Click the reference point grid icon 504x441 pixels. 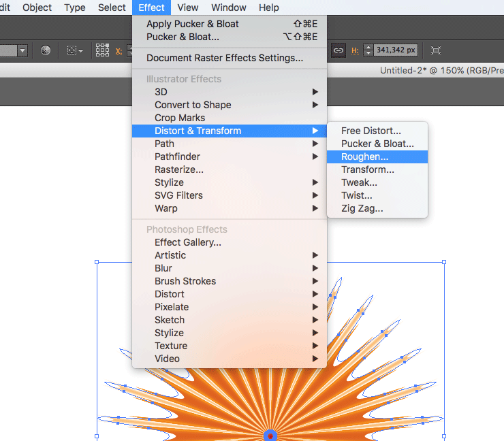(102, 50)
